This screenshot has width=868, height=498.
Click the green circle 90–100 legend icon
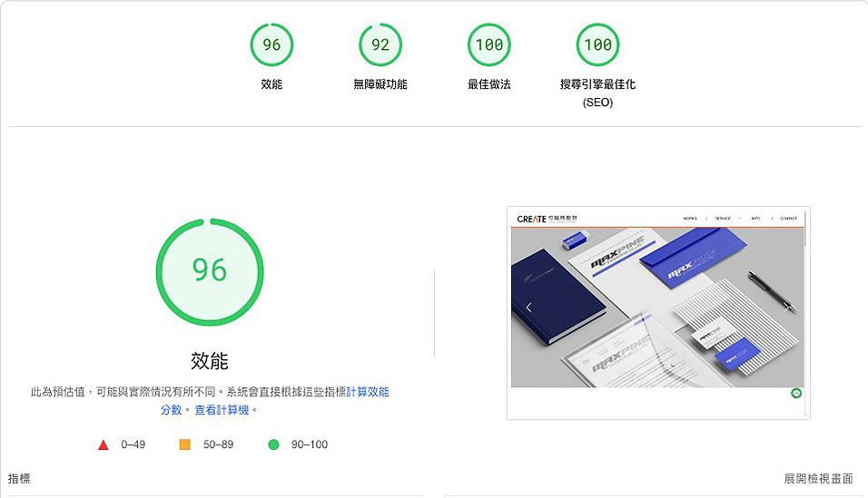[x=273, y=444]
